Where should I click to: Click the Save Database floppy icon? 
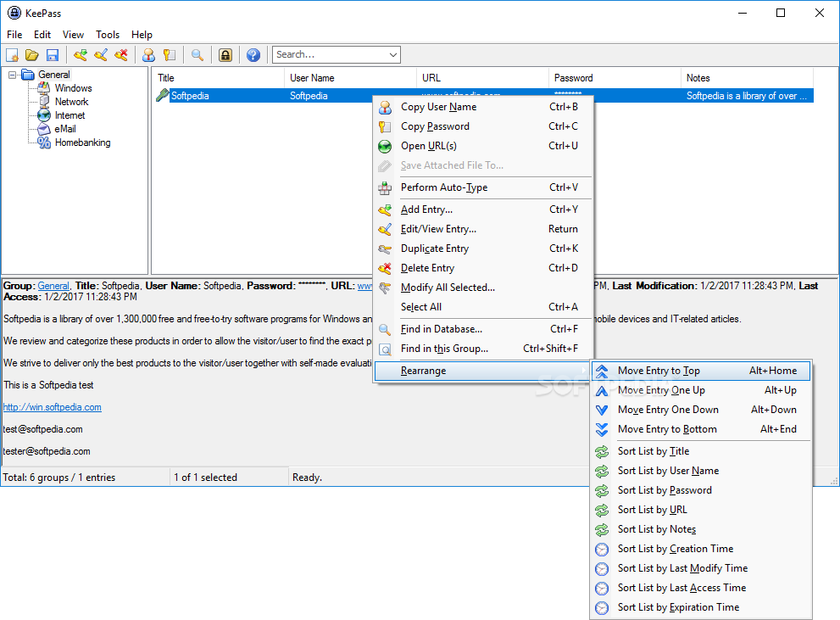point(53,54)
